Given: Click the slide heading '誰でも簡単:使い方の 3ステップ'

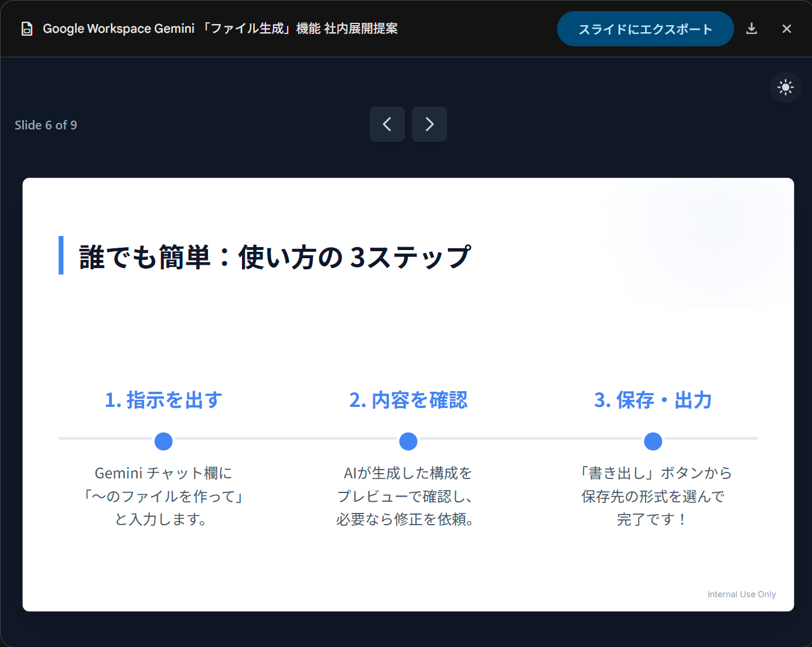Looking at the screenshot, I should [275, 257].
